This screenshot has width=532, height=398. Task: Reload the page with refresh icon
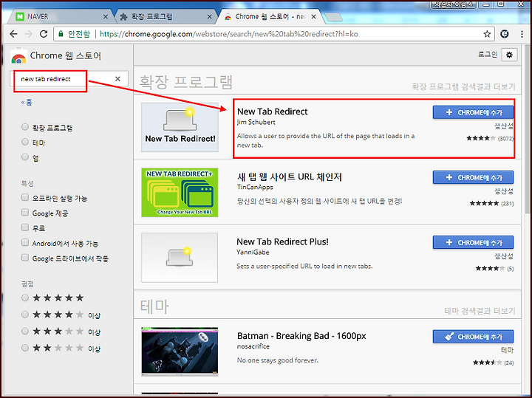point(44,34)
